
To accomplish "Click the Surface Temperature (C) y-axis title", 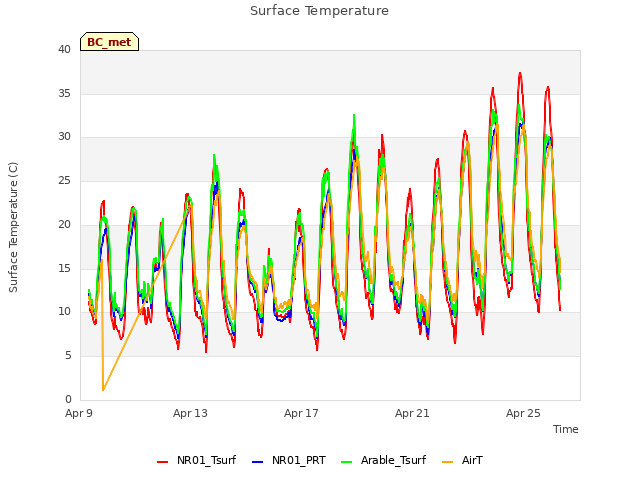I will coord(13,227).
